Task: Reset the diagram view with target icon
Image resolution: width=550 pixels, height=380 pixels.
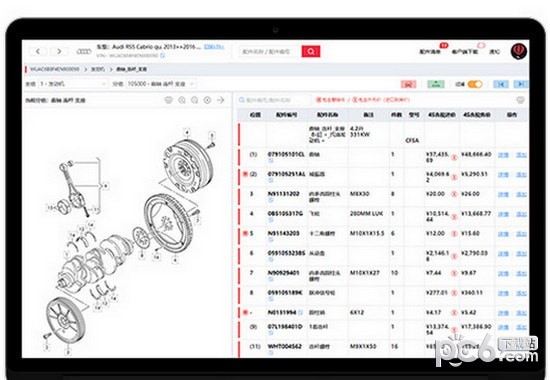Action: [x=207, y=100]
